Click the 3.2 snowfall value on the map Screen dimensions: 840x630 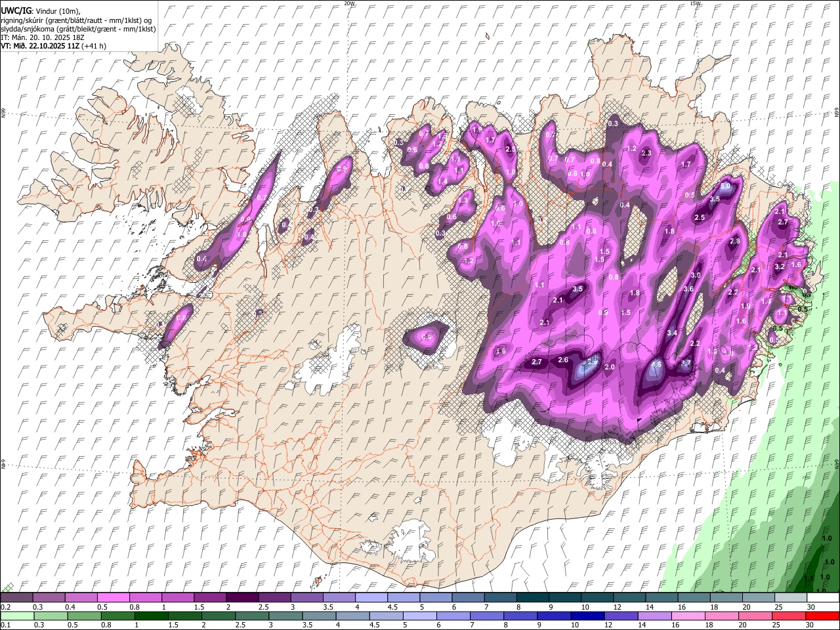[780, 267]
